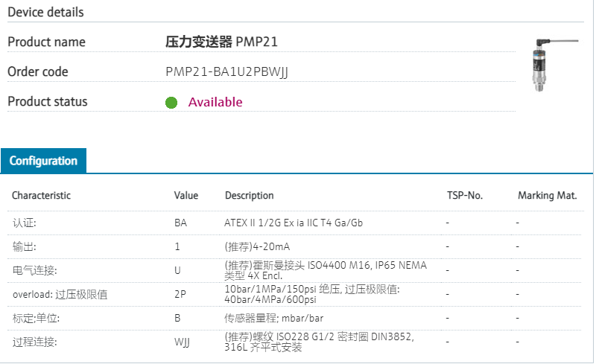Select the 认证 characteristic row
596x364 pixels.
click(24, 223)
